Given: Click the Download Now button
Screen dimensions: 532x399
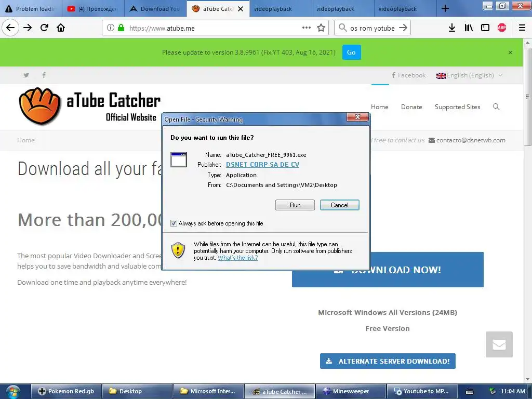Looking at the screenshot, I should [388, 270].
